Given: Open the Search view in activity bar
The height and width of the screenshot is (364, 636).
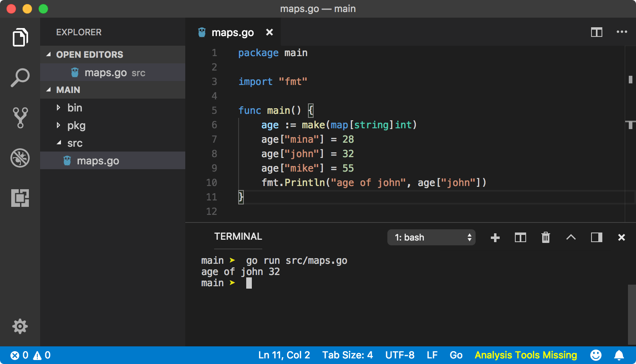Looking at the screenshot, I should tap(20, 77).
